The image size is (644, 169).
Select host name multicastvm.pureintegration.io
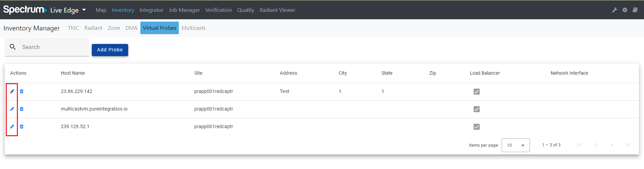94,109
